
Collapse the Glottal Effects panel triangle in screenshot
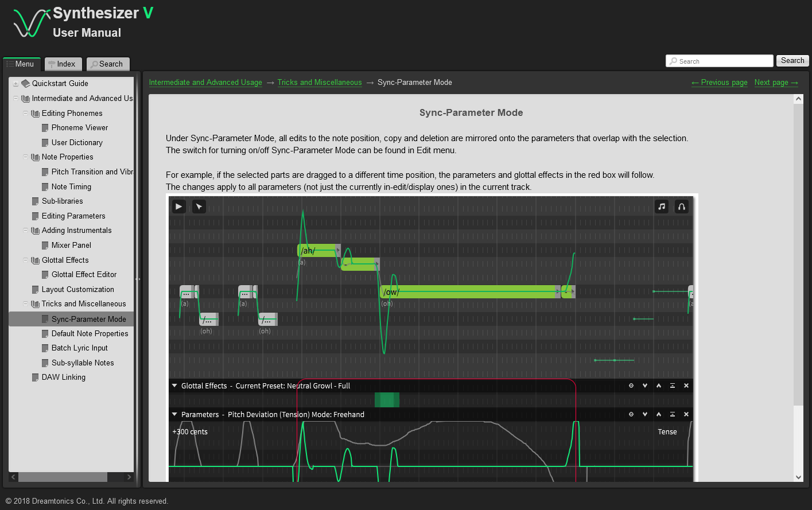[x=174, y=386]
